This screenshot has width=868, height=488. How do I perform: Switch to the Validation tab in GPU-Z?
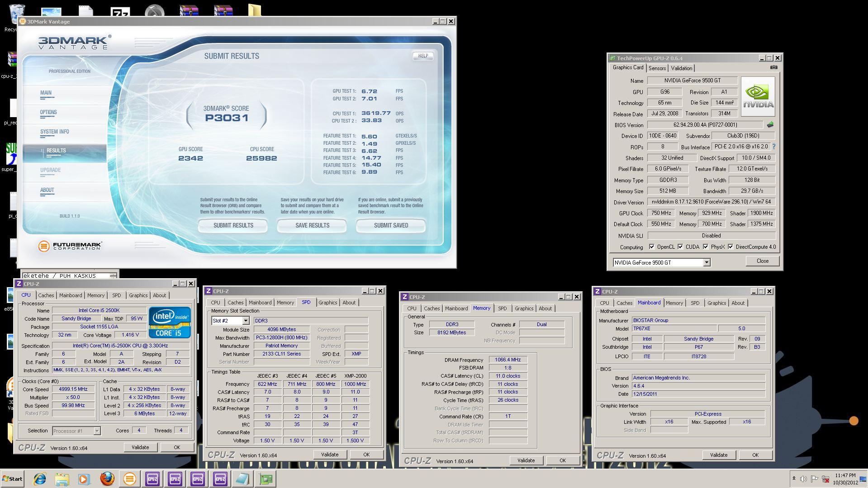coord(681,68)
